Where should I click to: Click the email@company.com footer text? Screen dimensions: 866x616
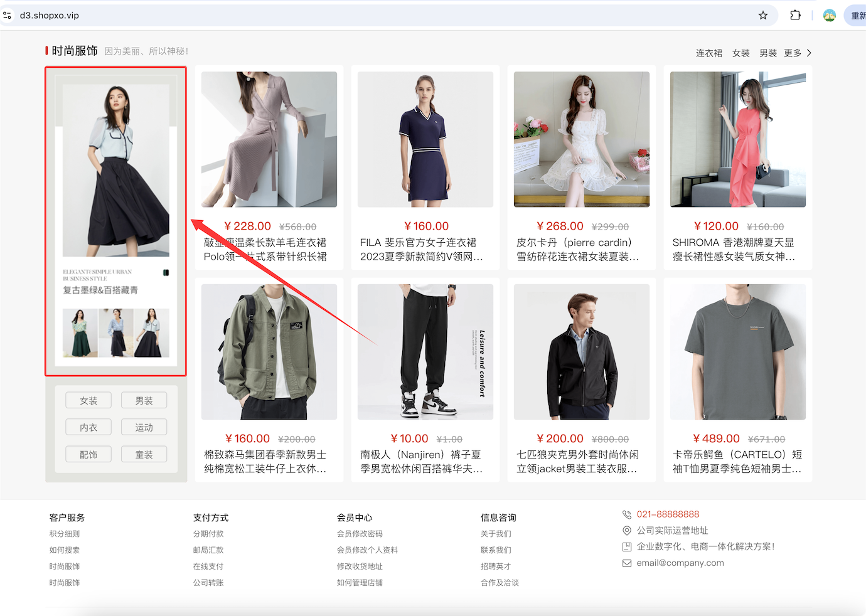[x=680, y=563]
